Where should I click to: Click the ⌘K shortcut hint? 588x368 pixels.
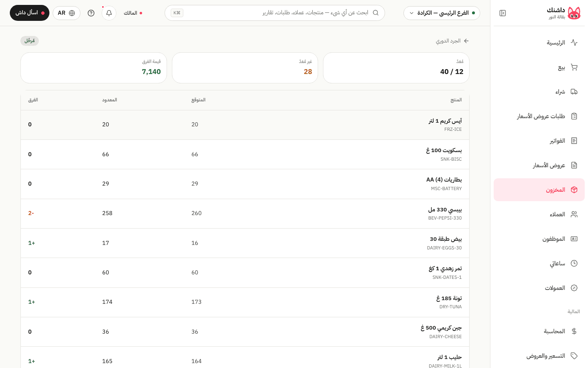pos(177,13)
